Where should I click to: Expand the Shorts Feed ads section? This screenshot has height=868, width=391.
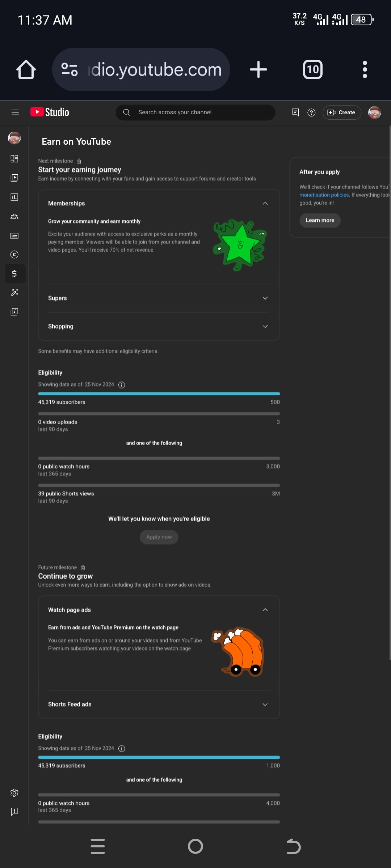coord(265,705)
